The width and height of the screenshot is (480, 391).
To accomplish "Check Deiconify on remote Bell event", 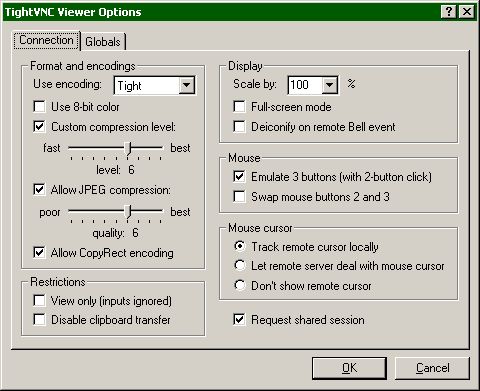I will (x=239, y=127).
